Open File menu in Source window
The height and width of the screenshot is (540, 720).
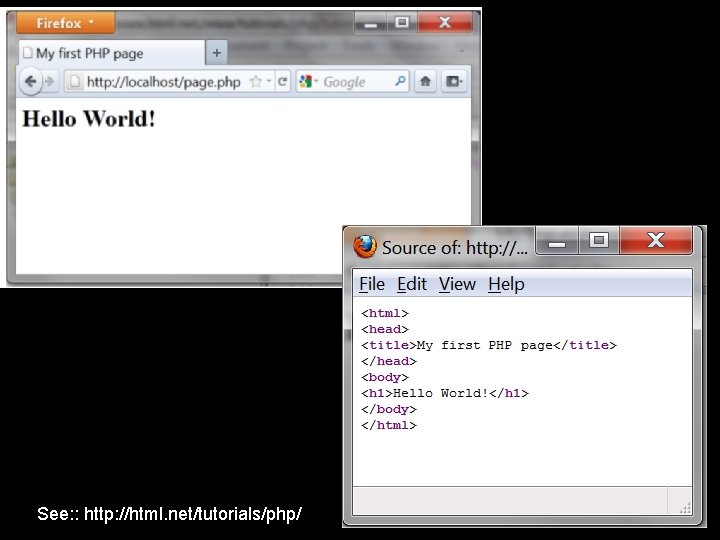[371, 284]
